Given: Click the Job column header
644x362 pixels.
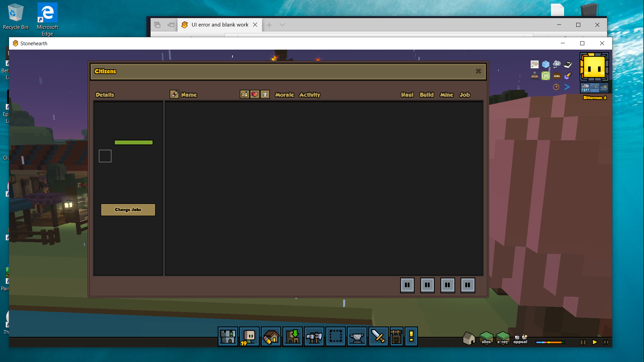Looking at the screenshot, I should click(x=465, y=95).
